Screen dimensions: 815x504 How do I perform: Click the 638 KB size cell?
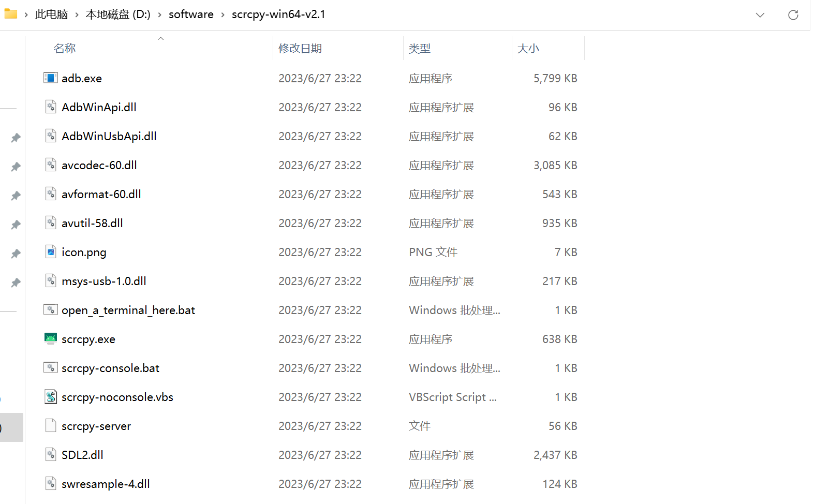point(560,339)
